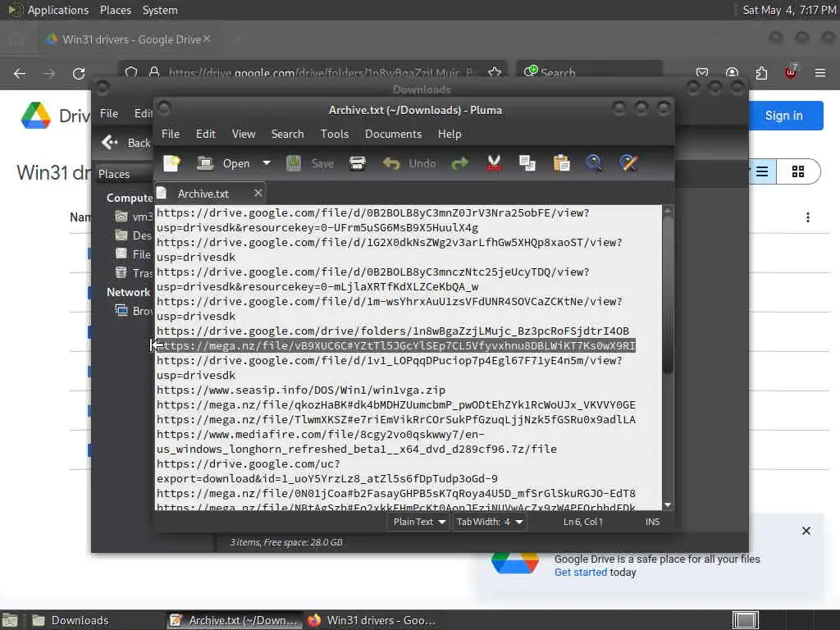Click the Cut scissors icon
The width and height of the screenshot is (840, 630).
(x=493, y=163)
